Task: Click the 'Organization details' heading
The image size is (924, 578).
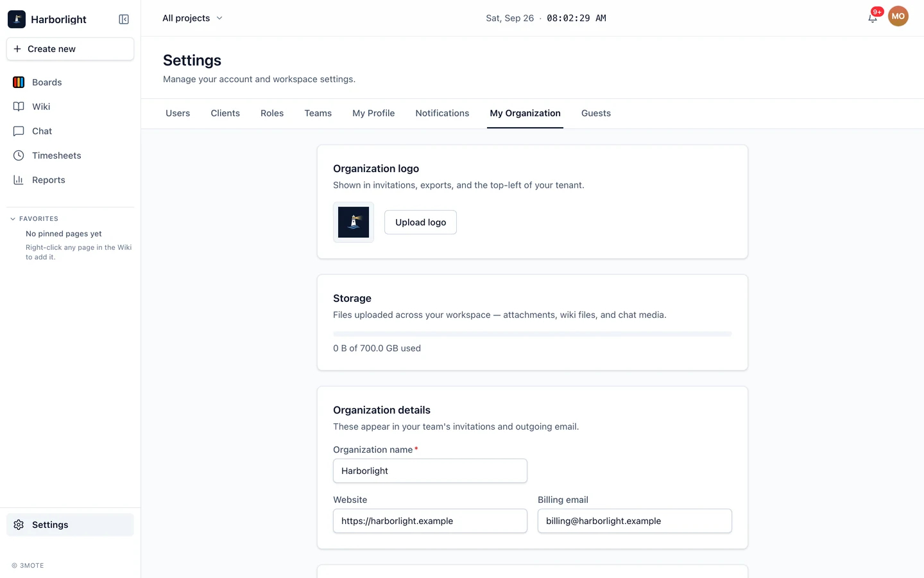Action: point(382,410)
